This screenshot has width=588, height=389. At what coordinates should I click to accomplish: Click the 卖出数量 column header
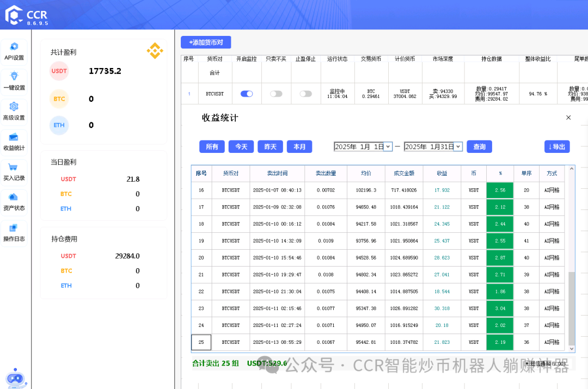(x=326, y=173)
